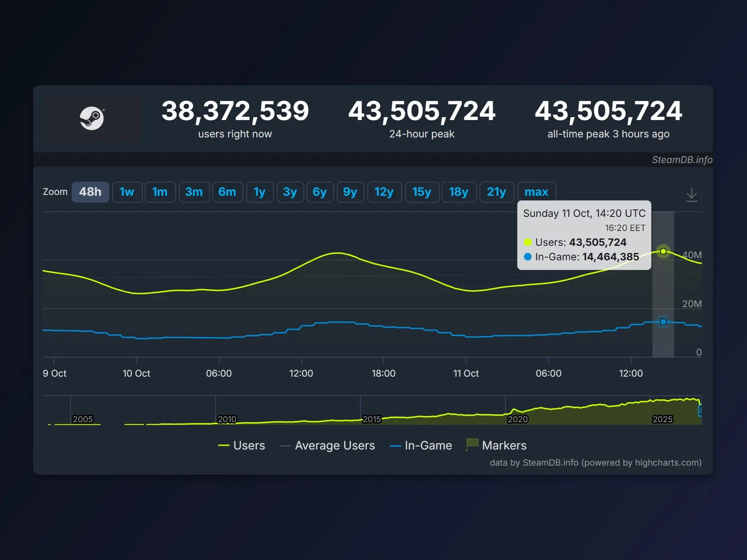This screenshot has height=560, width=747.
Task: Download the chart using the arrow icon
Action: 692,194
